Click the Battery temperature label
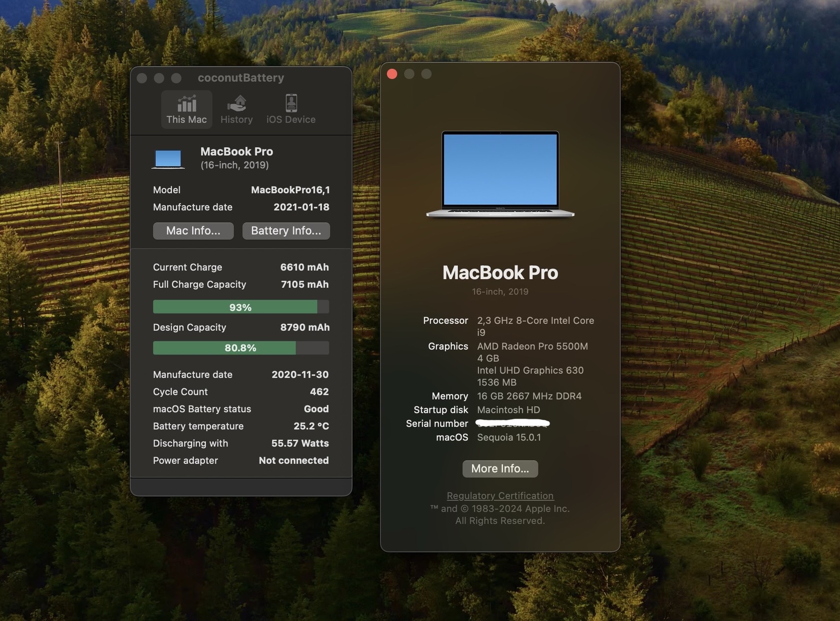The image size is (840, 621). (x=198, y=426)
